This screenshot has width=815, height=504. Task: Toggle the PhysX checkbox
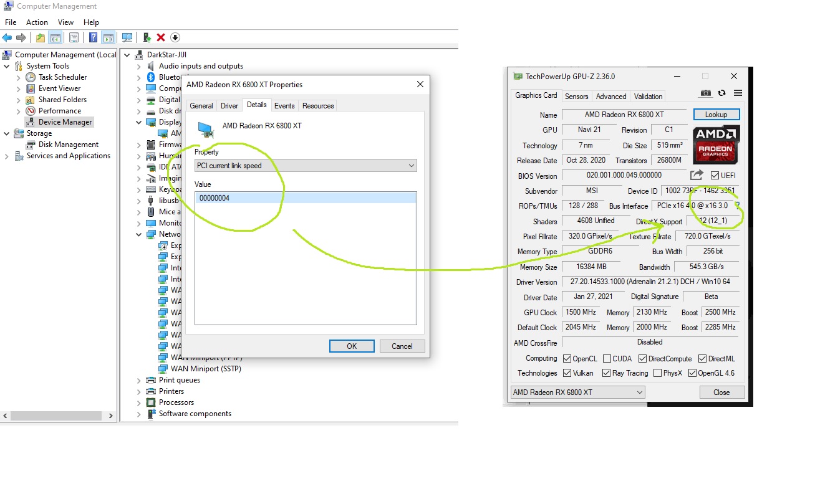(x=657, y=373)
